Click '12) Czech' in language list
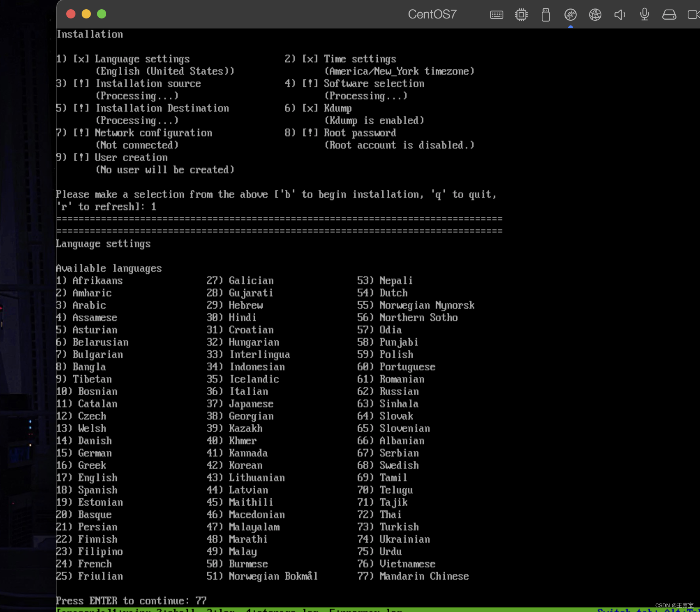The height and width of the screenshot is (612, 700). point(81,416)
